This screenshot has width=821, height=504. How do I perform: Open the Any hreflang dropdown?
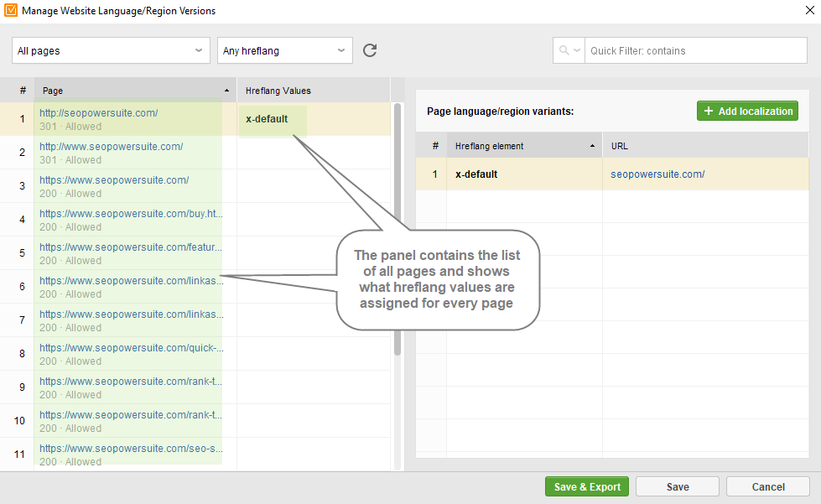click(285, 50)
